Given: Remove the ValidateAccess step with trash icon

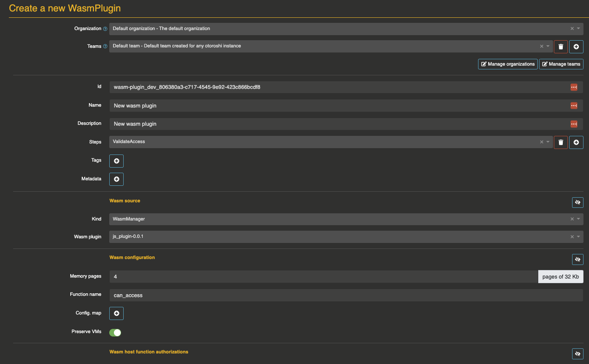Looking at the screenshot, I should tap(561, 143).
